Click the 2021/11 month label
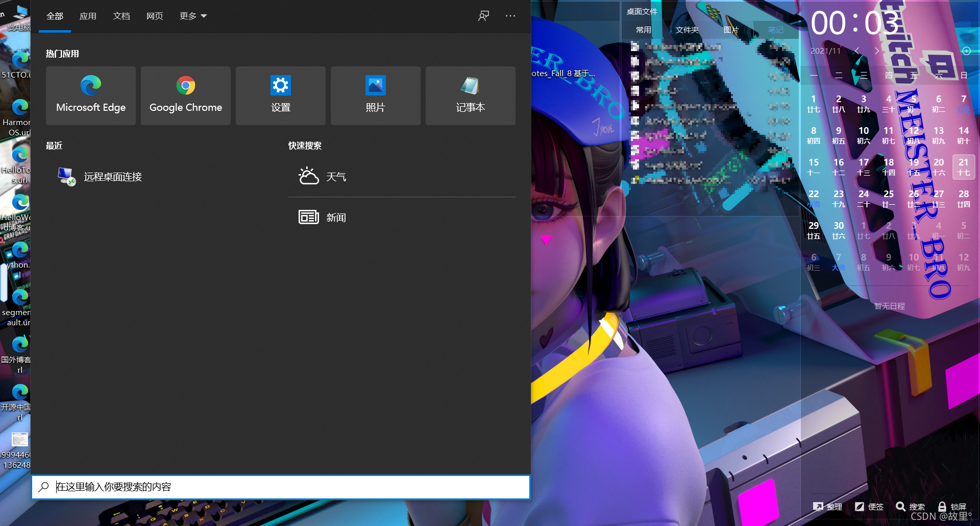 (825, 51)
